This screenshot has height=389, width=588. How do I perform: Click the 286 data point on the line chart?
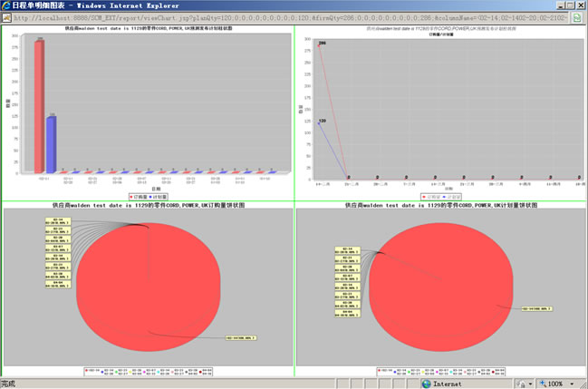coord(321,45)
